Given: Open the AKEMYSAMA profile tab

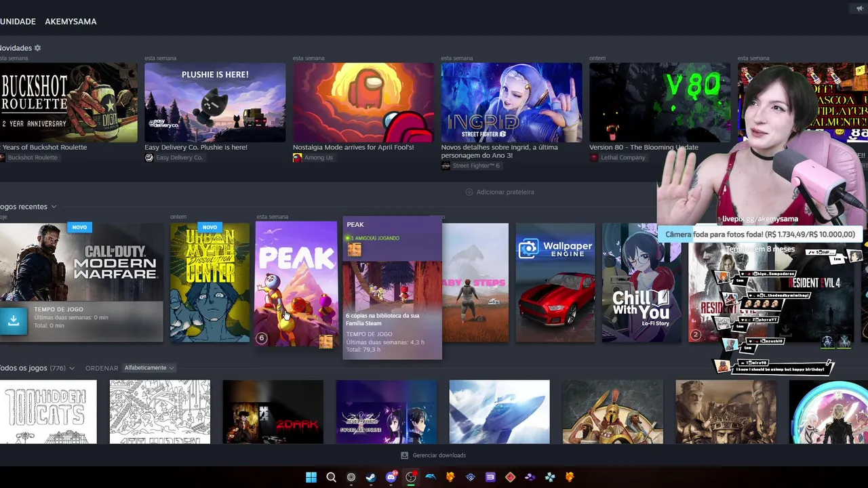Looking at the screenshot, I should tap(71, 22).
